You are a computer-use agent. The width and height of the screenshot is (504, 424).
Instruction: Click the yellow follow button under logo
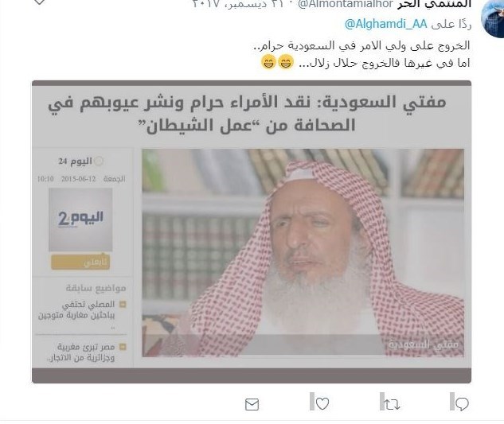tap(80, 262)
